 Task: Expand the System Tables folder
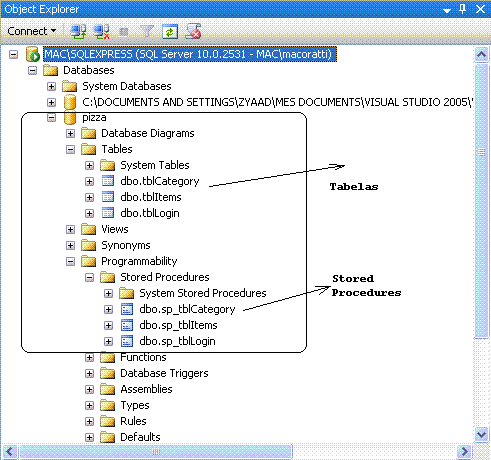(x=89, y=166)
